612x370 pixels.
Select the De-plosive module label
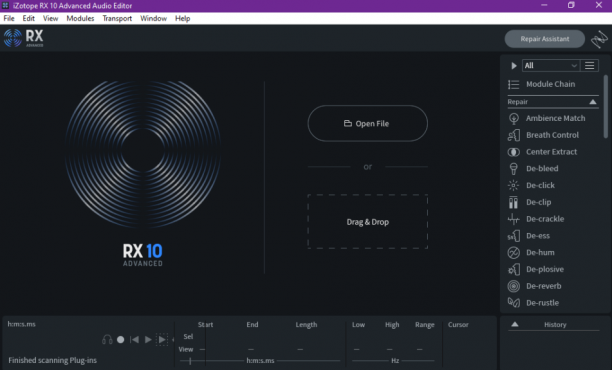[545, 269]
